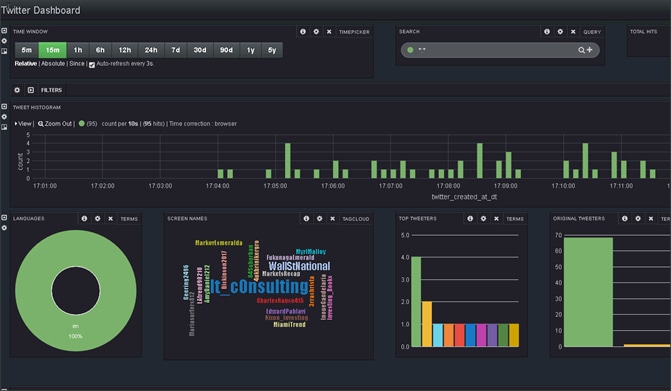Configure the Top Tweeters panel gear

484,219
